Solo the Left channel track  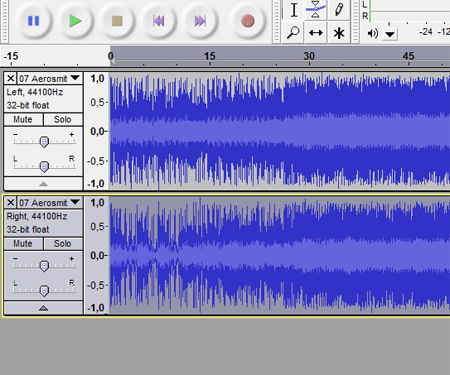point(63,119)
